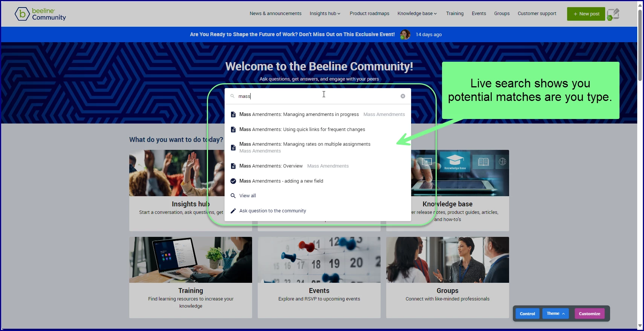Open the Groups card image
644x331 pixels.
click(448, 260)
